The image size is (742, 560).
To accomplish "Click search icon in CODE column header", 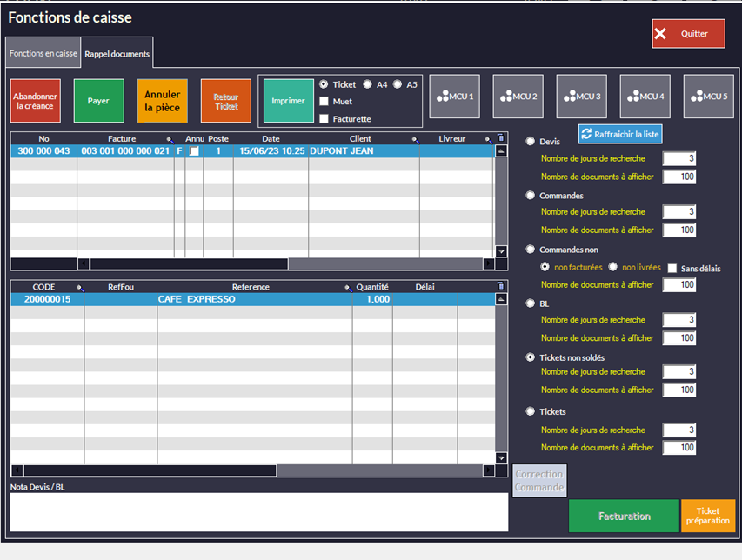I will (x=80, y=288).
